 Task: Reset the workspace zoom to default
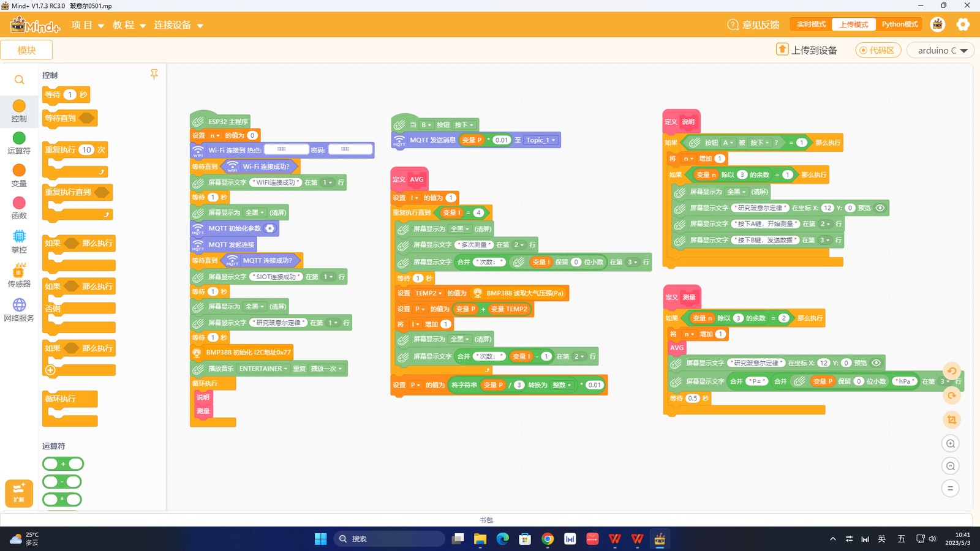pos(951,489)
